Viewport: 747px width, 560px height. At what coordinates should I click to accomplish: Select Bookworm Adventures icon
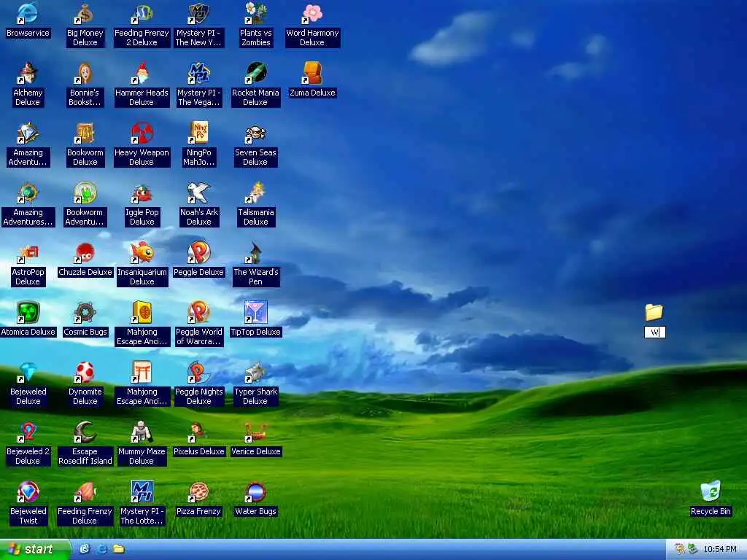[85, 192]
